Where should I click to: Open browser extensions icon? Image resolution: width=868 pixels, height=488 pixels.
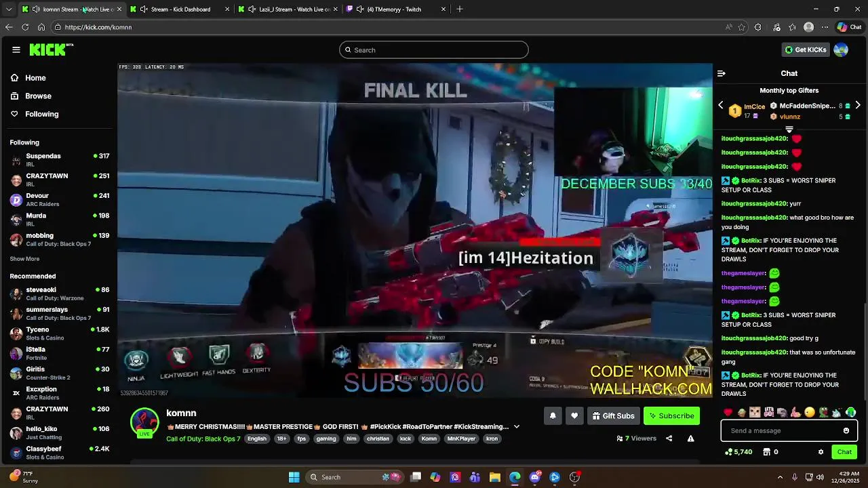pyautogui.click(x=758, y=27)
